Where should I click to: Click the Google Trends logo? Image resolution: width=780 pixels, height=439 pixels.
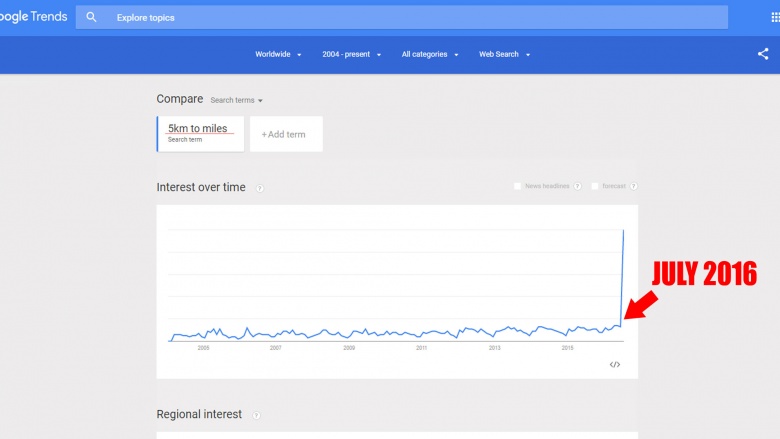(x=33, y=17)
